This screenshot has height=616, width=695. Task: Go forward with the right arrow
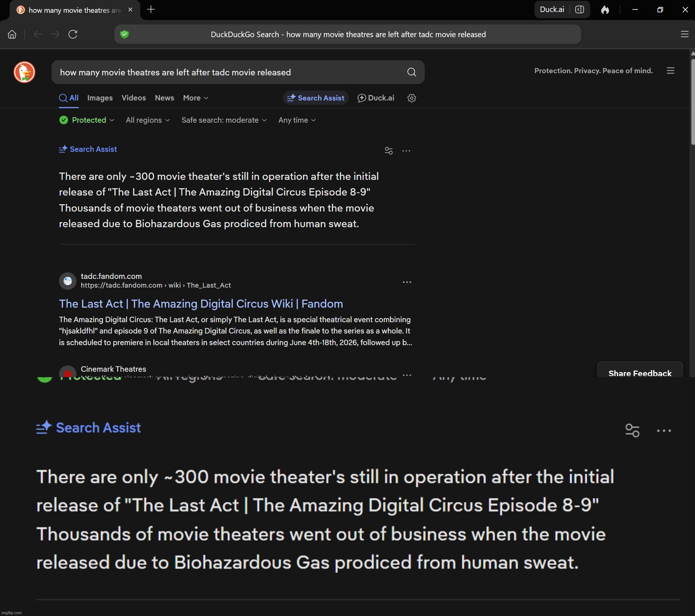tap(55, 34)
